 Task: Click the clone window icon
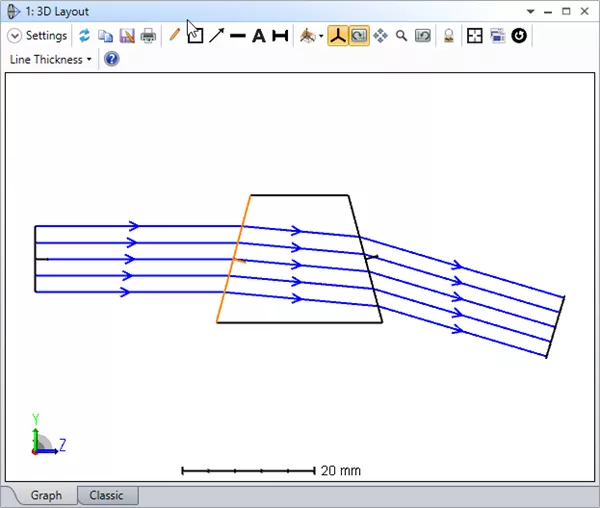click(x=497, y=36)
